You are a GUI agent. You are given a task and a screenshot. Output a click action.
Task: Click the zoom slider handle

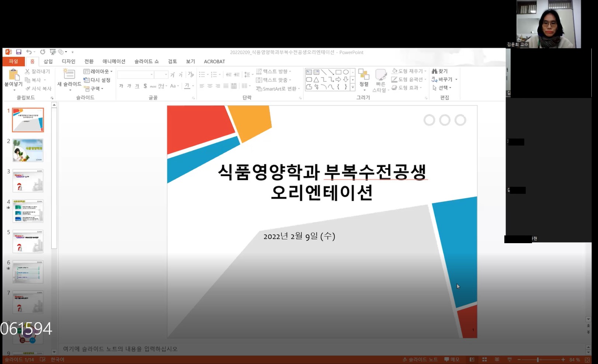[538, 360]
